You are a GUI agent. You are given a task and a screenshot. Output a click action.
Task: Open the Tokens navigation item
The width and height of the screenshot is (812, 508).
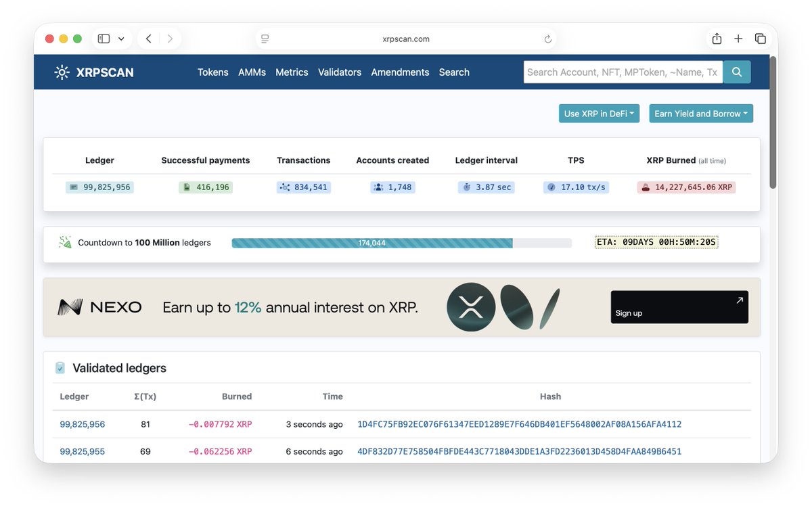(212, 72)
